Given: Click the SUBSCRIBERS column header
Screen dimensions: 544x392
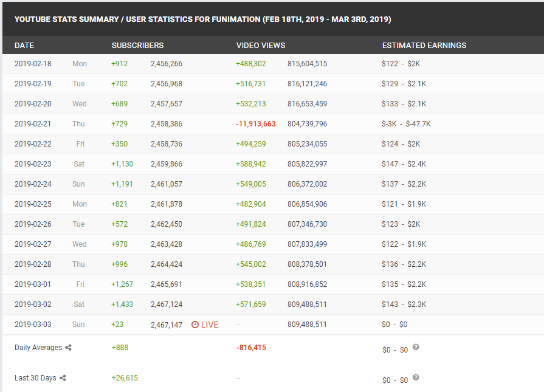Looking at the screenshot, I should [x=137, y=46].
